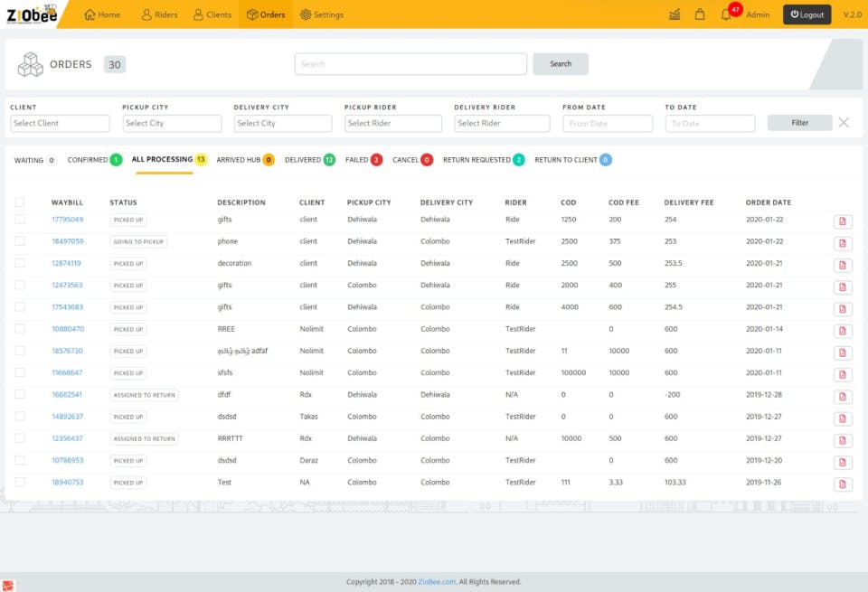Screen dimensions: 868x592
Task: Open the Admin account label
Action: [758, 15]
